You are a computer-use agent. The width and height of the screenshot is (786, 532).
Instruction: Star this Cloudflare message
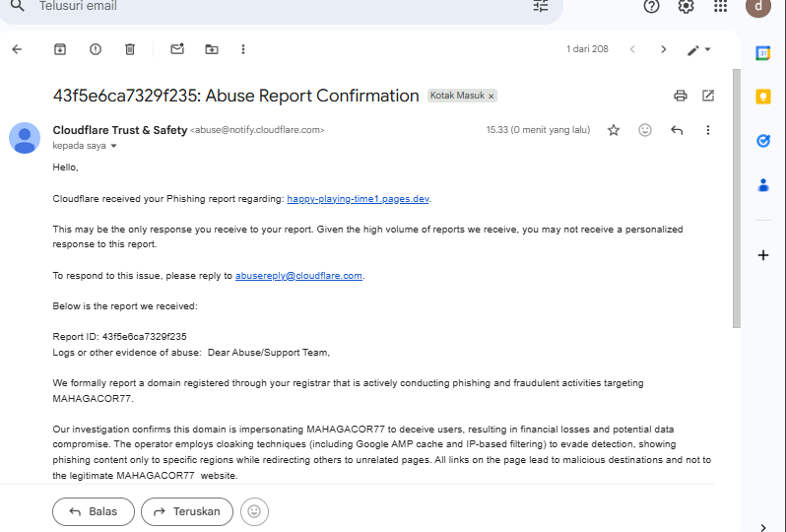coord(614,130)
